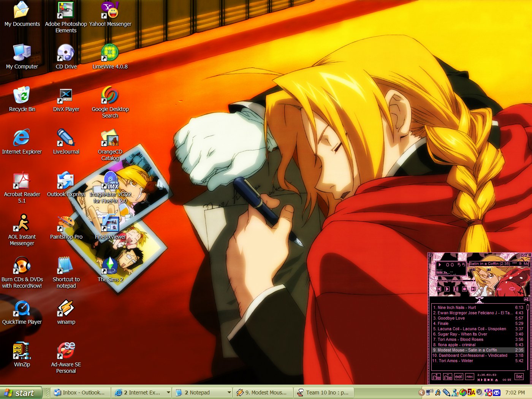Expand the 2 Notepad taskbar group
This screenshot has width=532, height=399.
pyautogui.click(x=203, y=393)
